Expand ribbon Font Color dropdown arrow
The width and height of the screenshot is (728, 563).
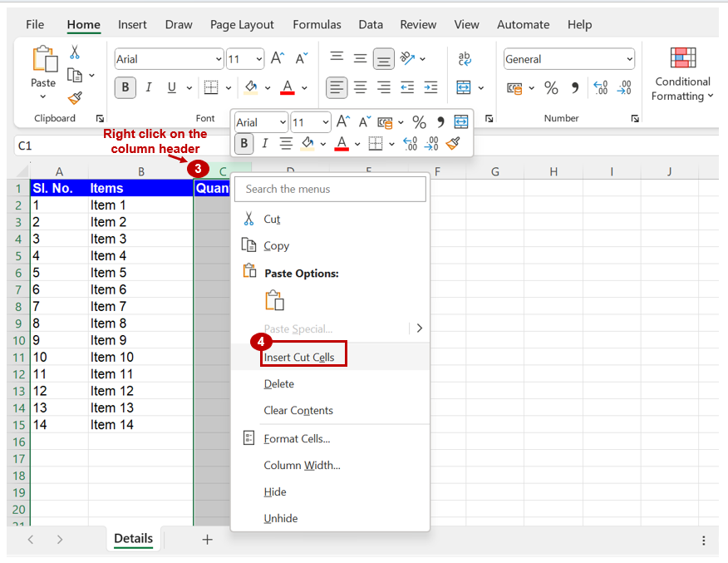coord(304,88)
